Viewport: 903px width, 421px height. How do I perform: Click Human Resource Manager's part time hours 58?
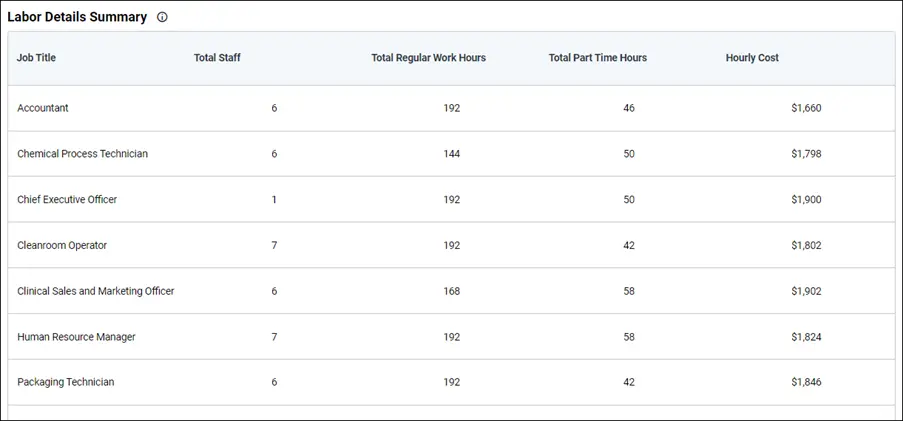629,336
